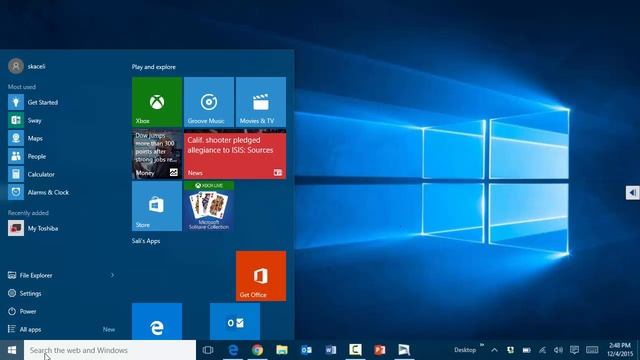Click the Sali's Apps group header

[x=146, y=241]
